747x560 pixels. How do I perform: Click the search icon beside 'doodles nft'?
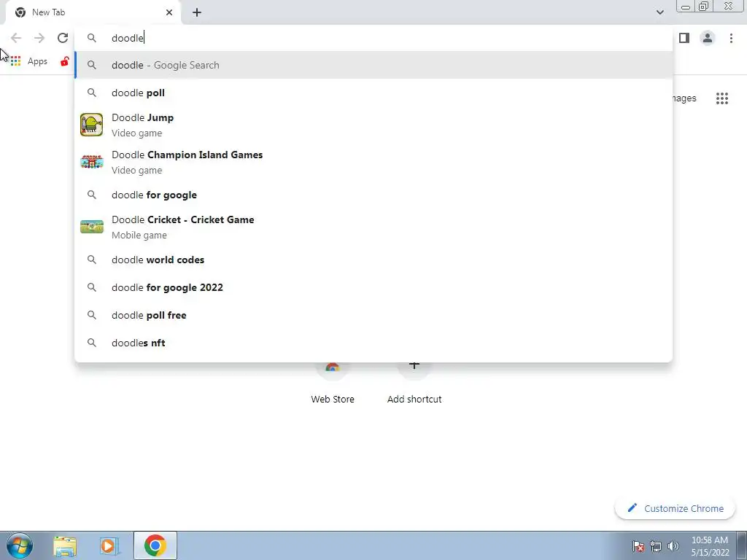pos(92,343)
